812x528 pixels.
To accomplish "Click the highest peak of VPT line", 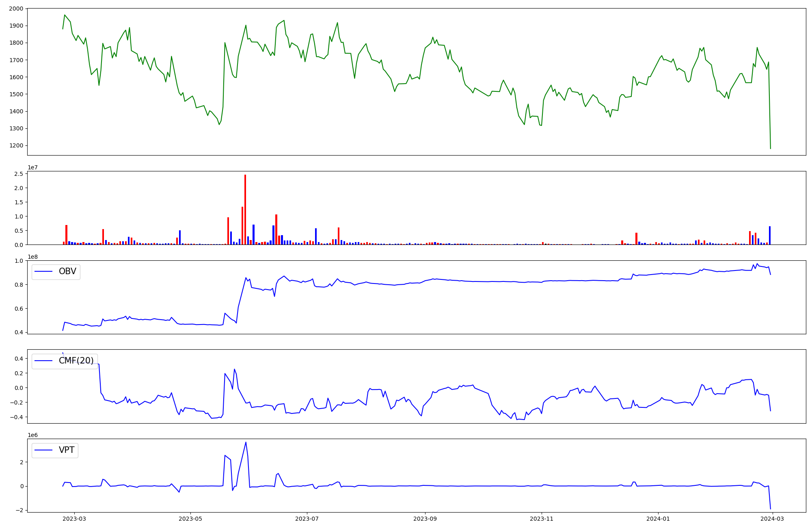I will click(246, 442).
